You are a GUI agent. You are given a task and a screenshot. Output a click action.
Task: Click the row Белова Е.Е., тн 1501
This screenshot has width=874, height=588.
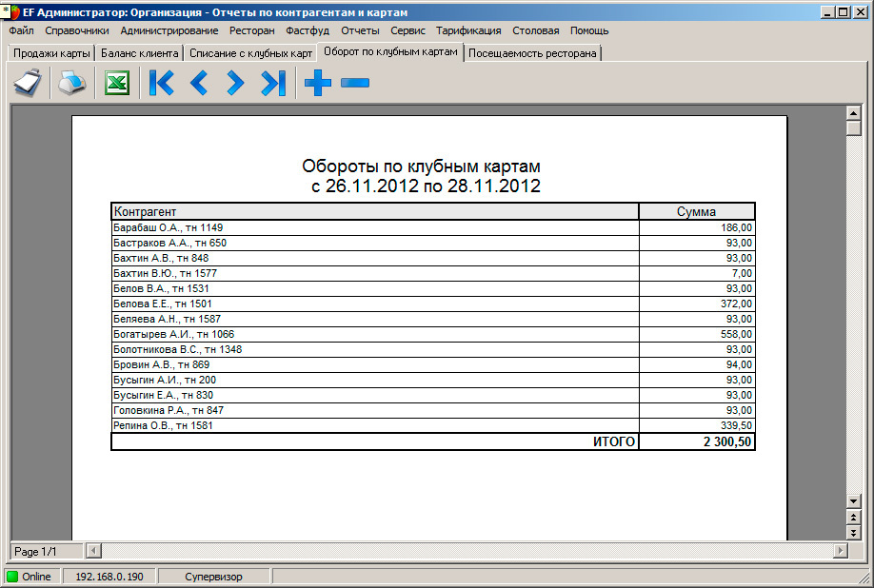tap(432, 304)
